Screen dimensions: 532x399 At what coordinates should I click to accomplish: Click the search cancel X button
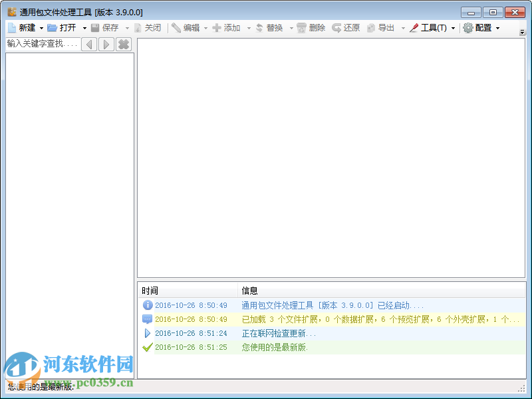click(x=124, y=44)
